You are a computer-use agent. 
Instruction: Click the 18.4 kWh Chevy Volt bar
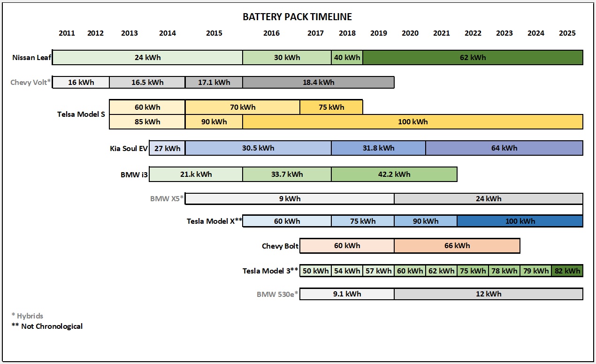(318, 82)
